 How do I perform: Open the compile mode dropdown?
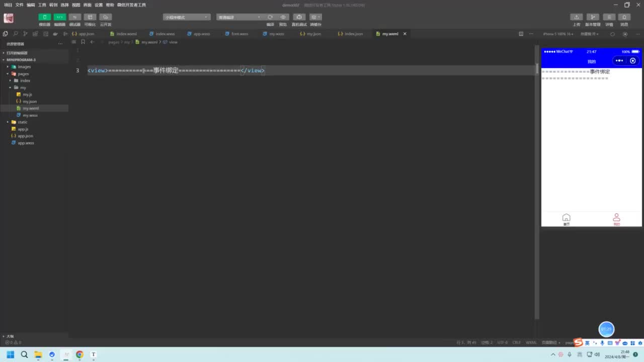239,17
